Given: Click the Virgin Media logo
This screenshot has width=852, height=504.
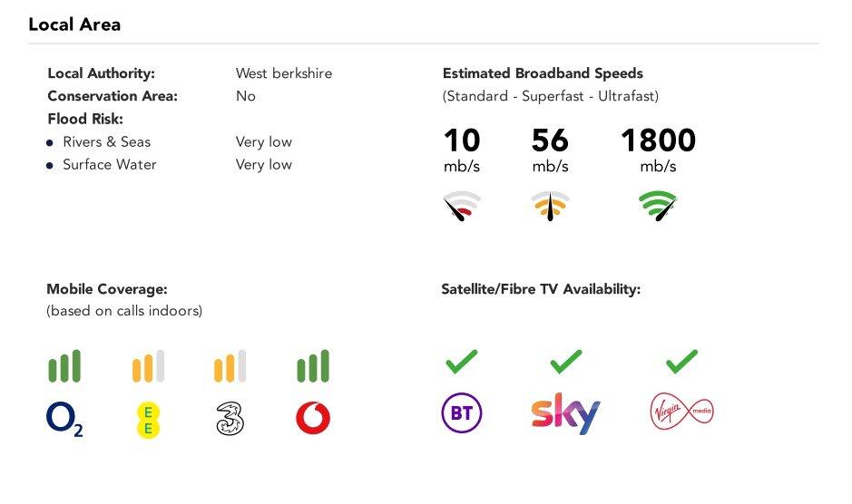Looking at the screenshot, I should 682,413.
